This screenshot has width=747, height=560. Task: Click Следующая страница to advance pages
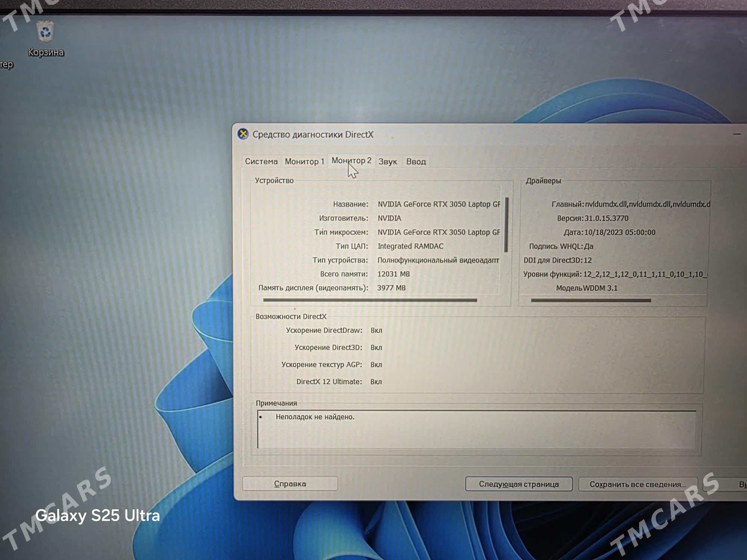click(x=518, y=483)
